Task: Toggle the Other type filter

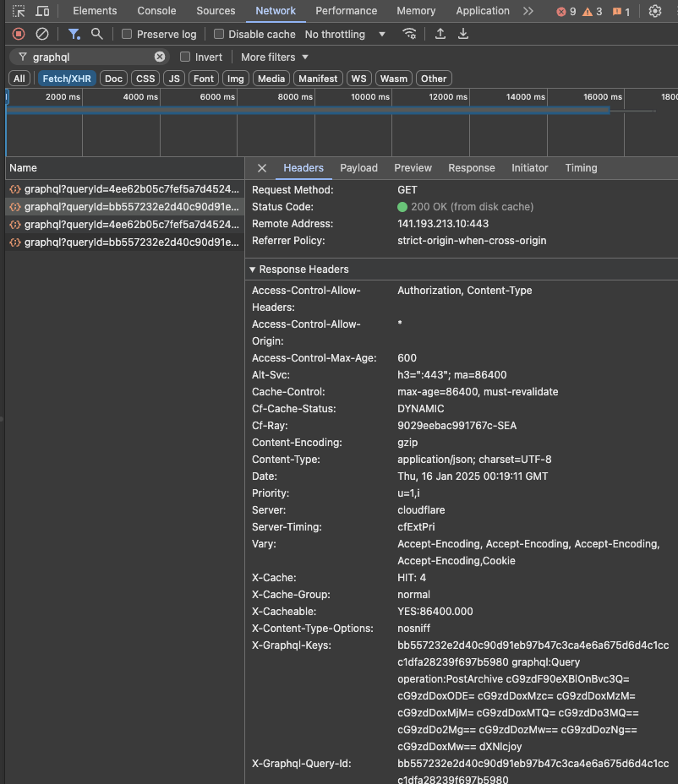Action: coord(434,79)
